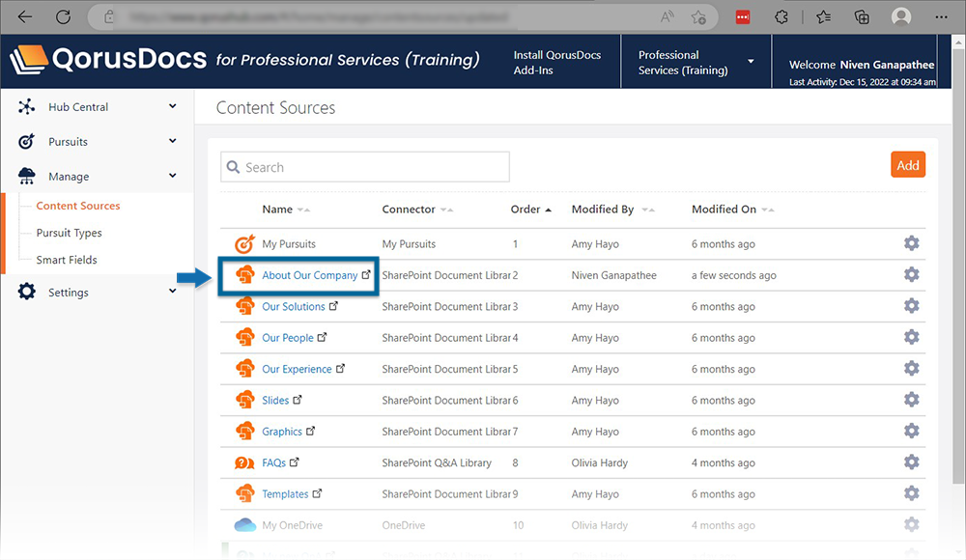This screenshot has height=560, width=966.
Task: Open settings gear for Our People row
Action: pos(911,337)
